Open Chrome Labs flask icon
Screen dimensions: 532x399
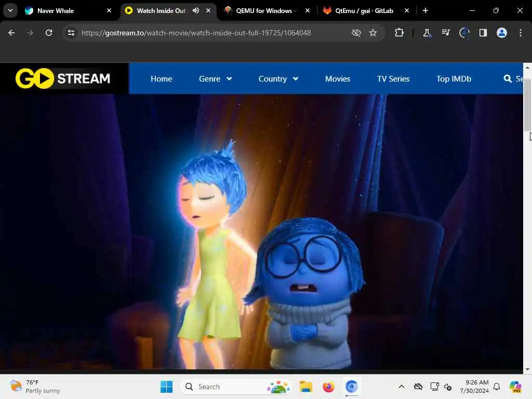click(x=427, y=33)
